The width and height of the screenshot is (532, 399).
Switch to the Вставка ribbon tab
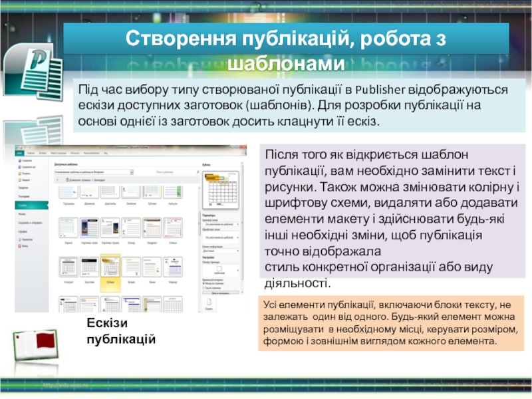pos(43,154)
